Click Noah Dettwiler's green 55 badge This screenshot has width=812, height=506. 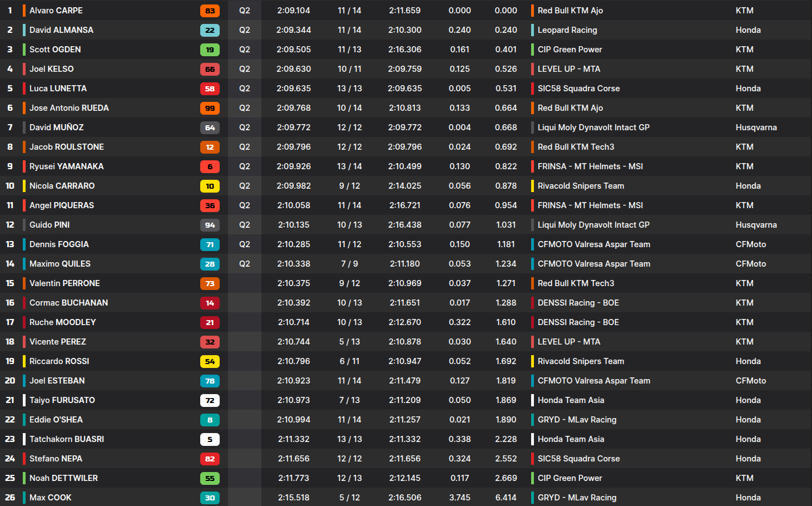(210, 478)
